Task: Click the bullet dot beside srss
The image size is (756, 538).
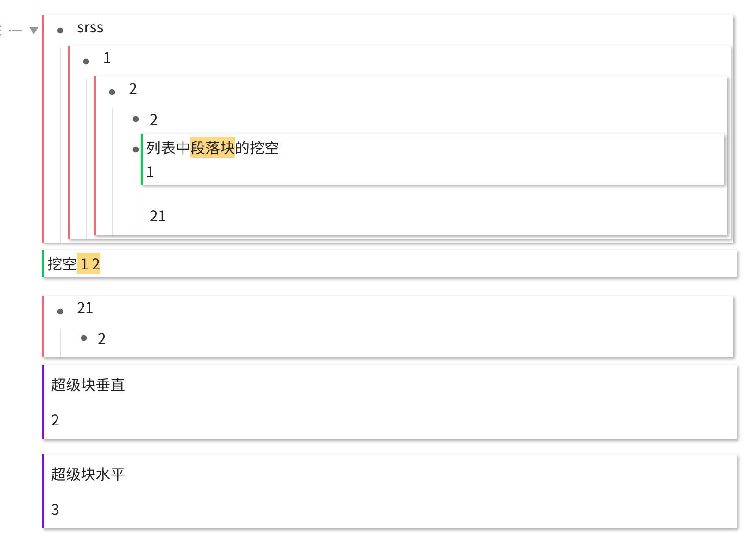Action: pyautogui.click(x=60, y=31)
